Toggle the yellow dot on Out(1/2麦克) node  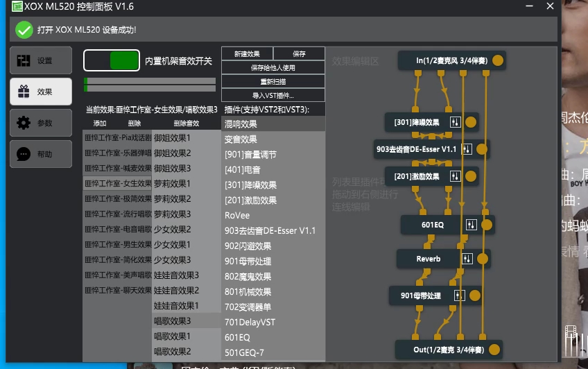tap(494, 350)
